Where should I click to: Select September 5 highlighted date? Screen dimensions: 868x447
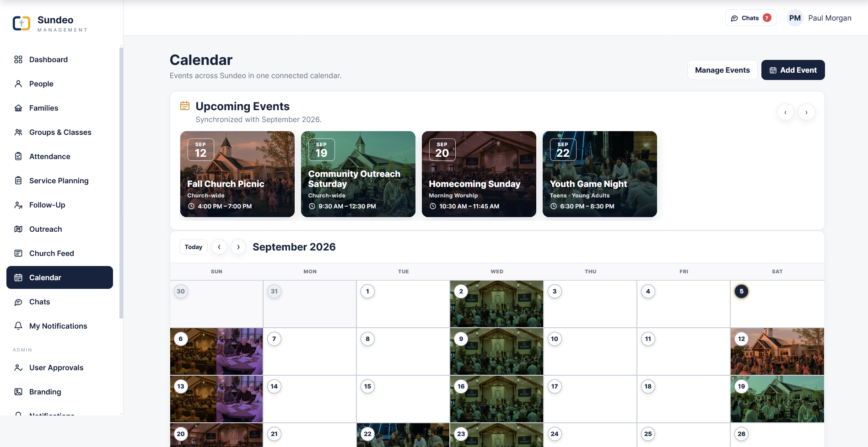click(742, 291)
